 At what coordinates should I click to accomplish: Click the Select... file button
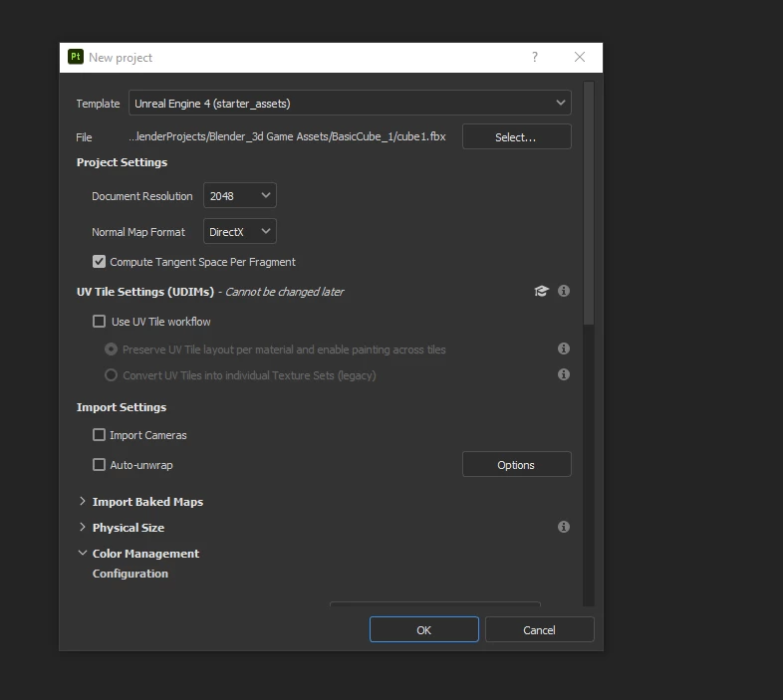pos(516,136)
